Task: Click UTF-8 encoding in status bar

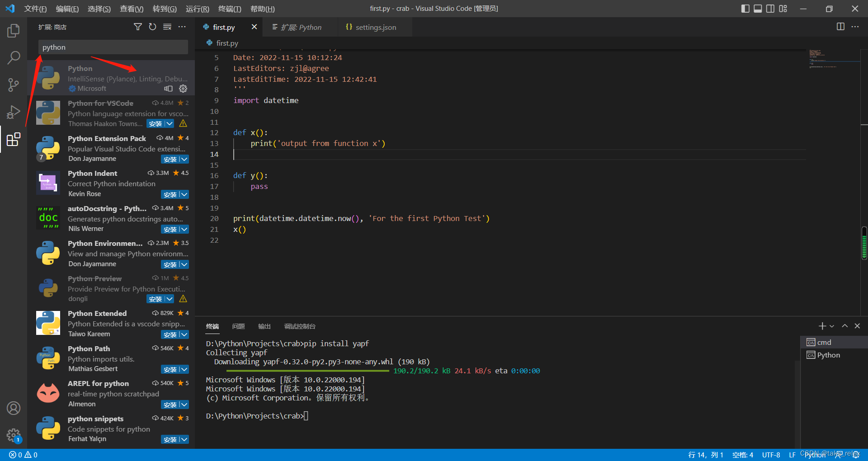Action: coord(771,455)
